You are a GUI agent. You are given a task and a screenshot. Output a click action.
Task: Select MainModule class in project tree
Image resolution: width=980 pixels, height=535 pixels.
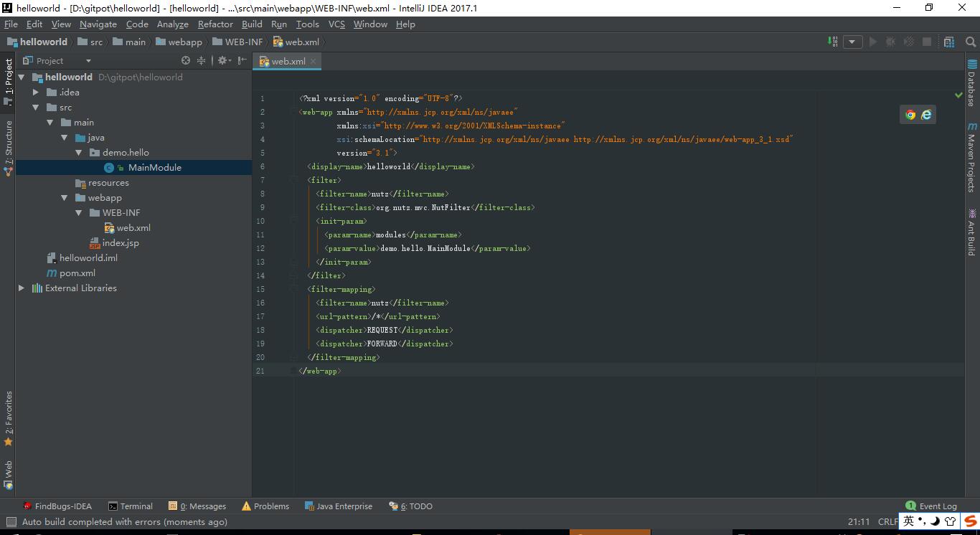click(x=154, y=168)
